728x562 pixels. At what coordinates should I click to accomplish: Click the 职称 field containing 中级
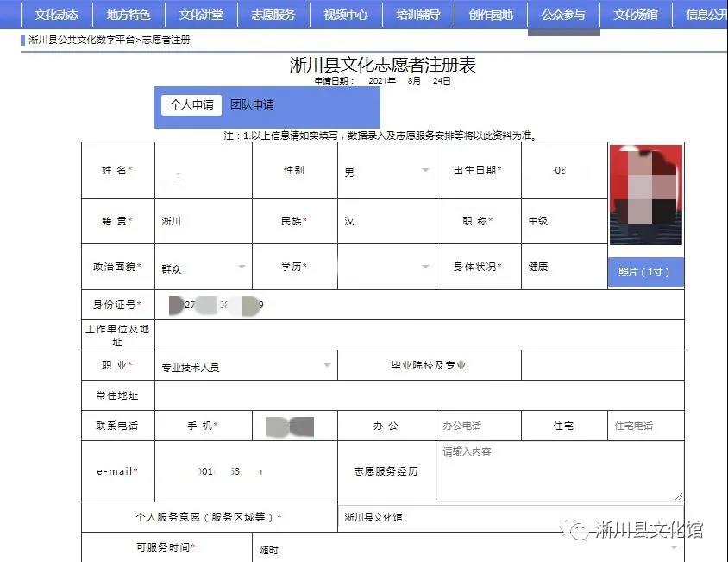(564, 221)
